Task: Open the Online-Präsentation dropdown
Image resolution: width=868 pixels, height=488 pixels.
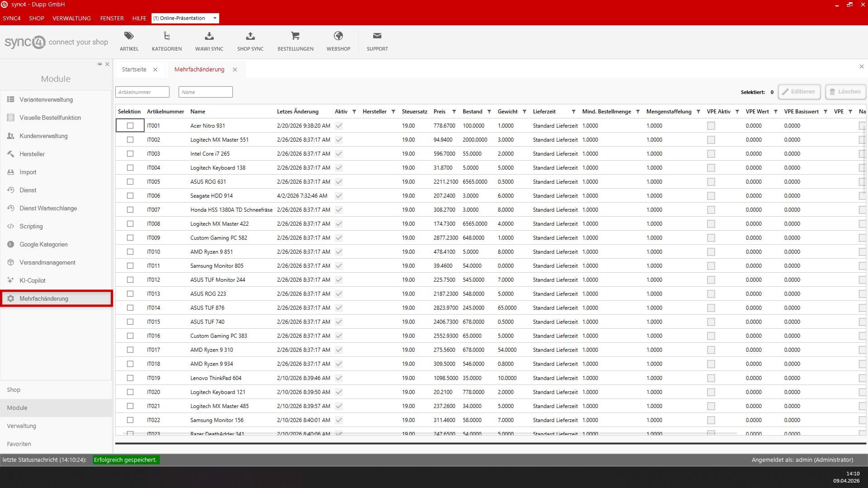Action: coord(214,18)
